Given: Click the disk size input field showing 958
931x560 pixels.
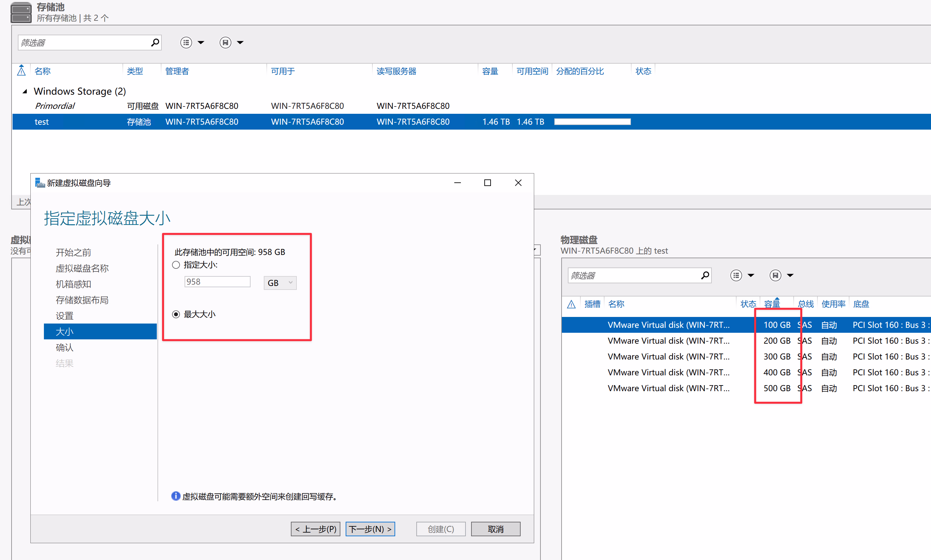Looking at the screenshot, I should click(x=217, y=282).
